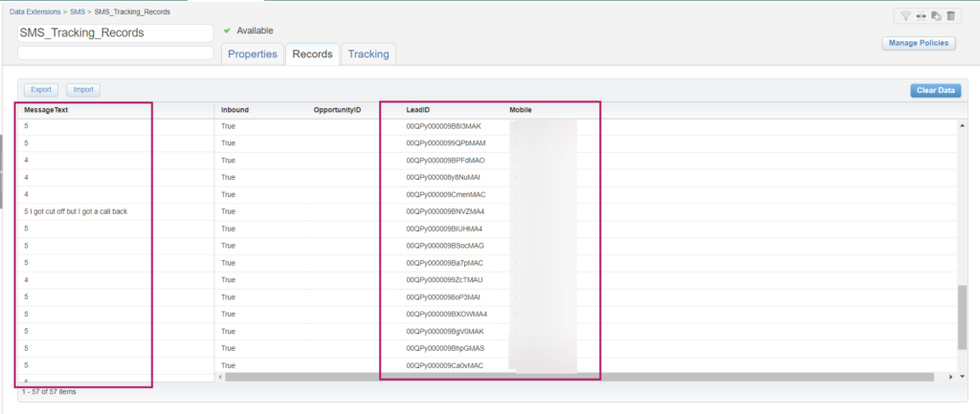Click LeadID 00QPy000009Ba7pMAC
This screenshot has height=414, width=980.
(444, 263)
